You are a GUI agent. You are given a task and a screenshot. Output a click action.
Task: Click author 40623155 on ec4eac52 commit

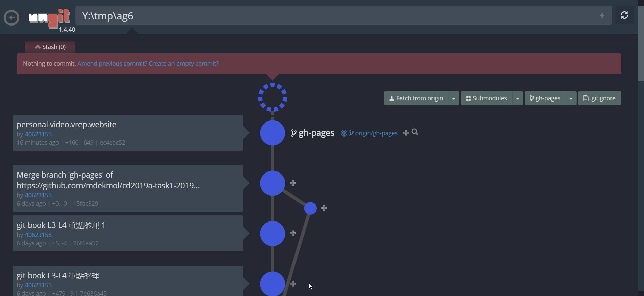[x=38, y=134]
